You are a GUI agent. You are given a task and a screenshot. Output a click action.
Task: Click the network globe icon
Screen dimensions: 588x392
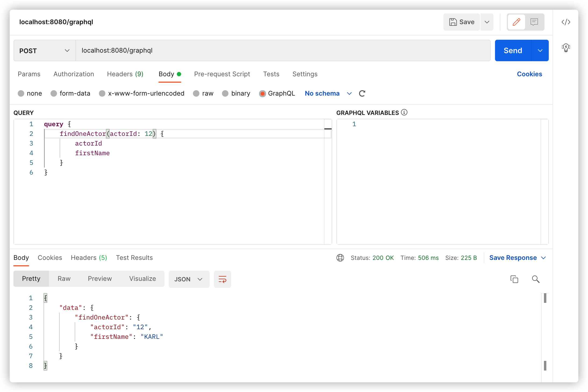click(340, 258)
